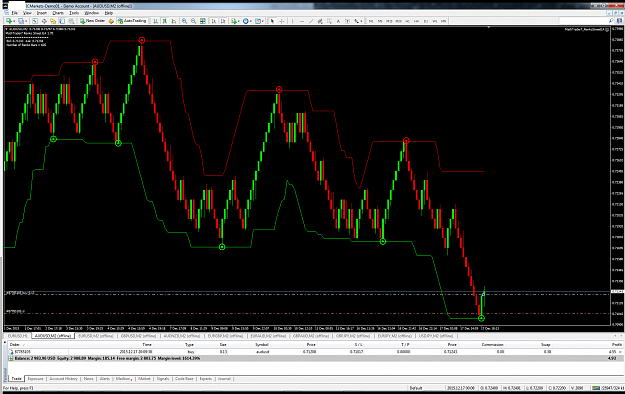Open the Journal terminal tab
This screenshot has height=394, width=625.
(224, 378)
